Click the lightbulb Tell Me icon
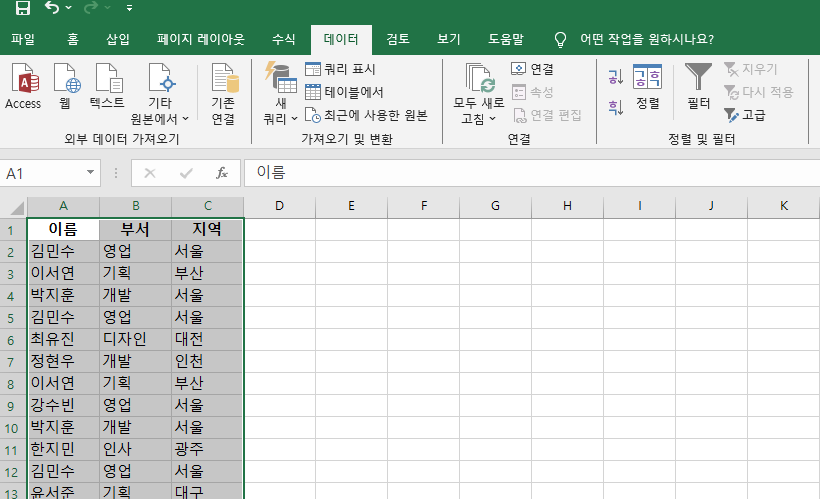820x499 pixels. [x=560, y=40]
